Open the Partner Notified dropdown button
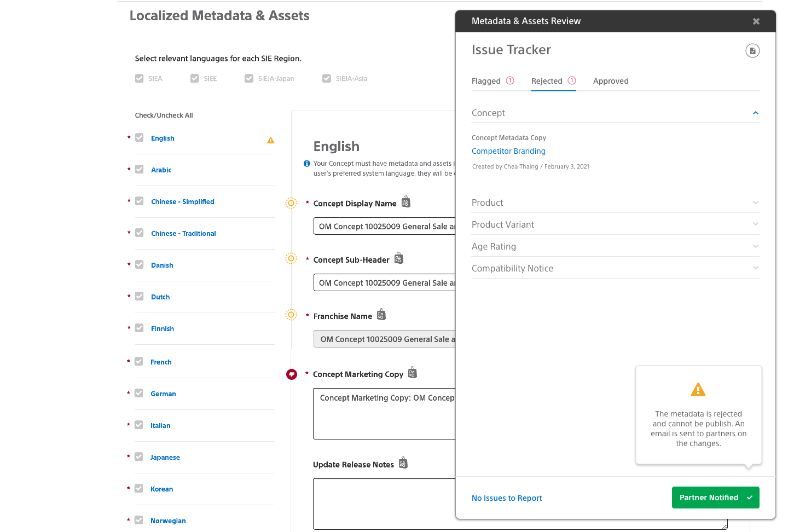 [716, 498]
